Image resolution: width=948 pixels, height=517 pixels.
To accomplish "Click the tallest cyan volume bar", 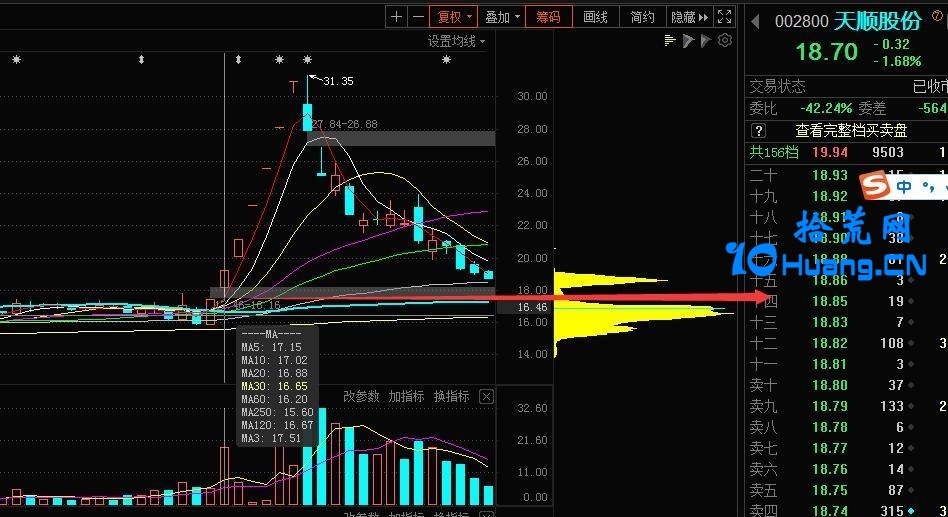I will (x=322, y=457).
